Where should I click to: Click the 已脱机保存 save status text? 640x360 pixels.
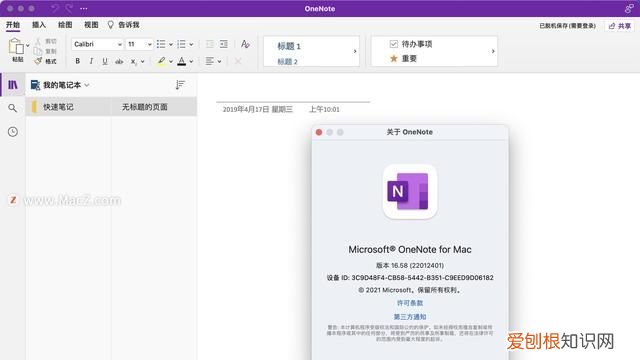pos(567,26)
